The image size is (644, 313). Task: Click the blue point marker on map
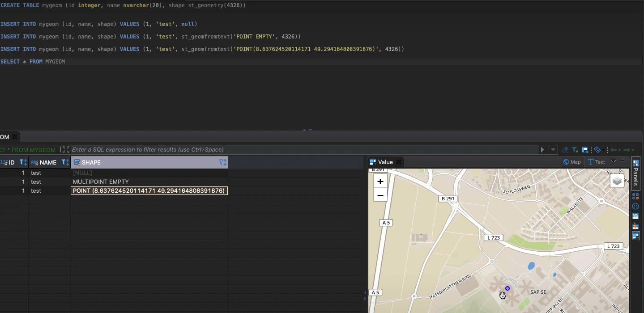[x=507, y=288]
